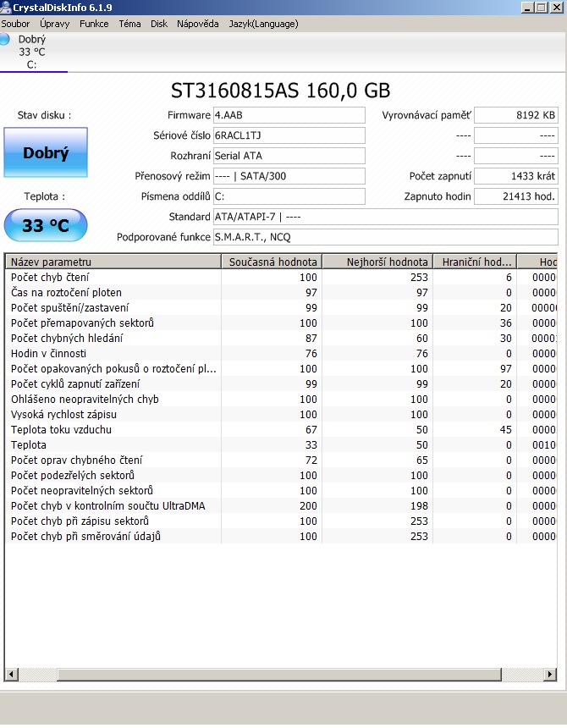Close the CrystalDiskInfo window
567x728 pixels.
[x=556, y=8]
